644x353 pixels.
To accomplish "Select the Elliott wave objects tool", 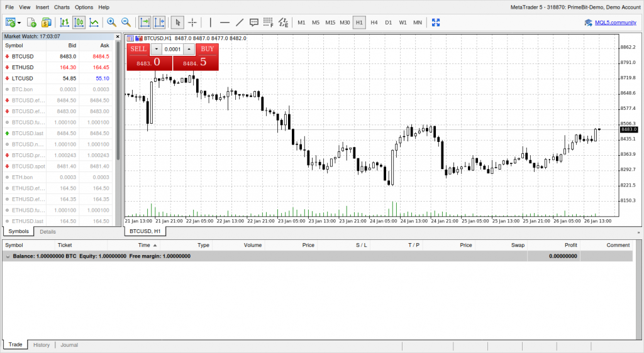I will (284, 23).
